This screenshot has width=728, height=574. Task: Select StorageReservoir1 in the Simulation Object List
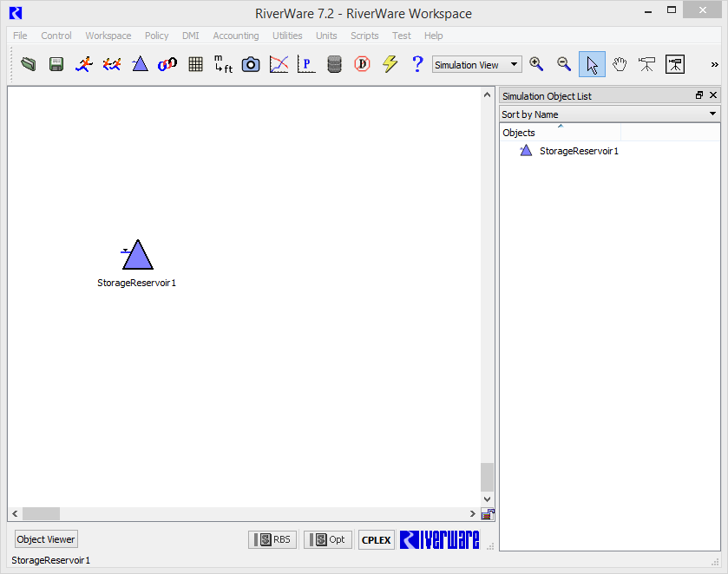pyautogui.click(x=579, y=151)
